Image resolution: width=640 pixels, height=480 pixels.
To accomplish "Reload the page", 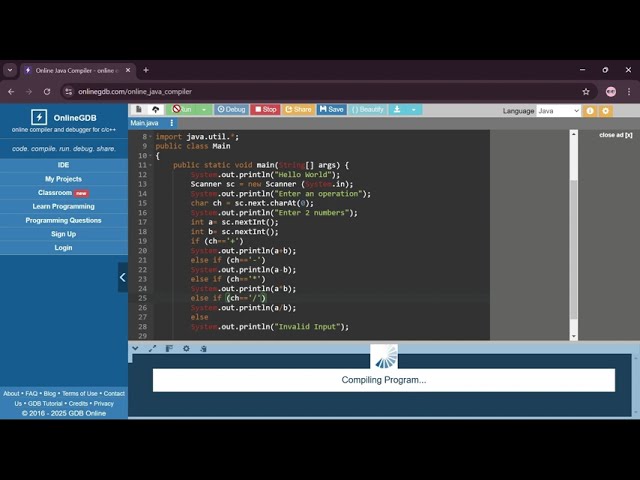I will 47,92.
